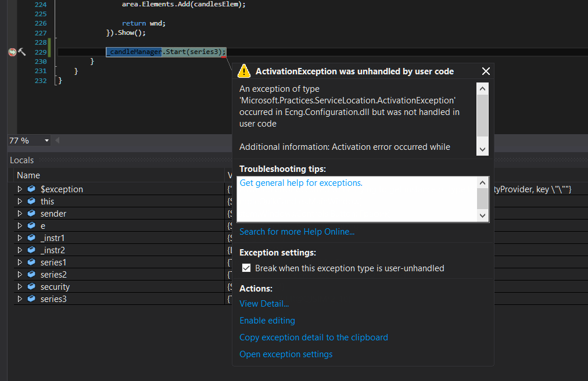Click the Name column header in Locals
588x381 pixels.
28,175
